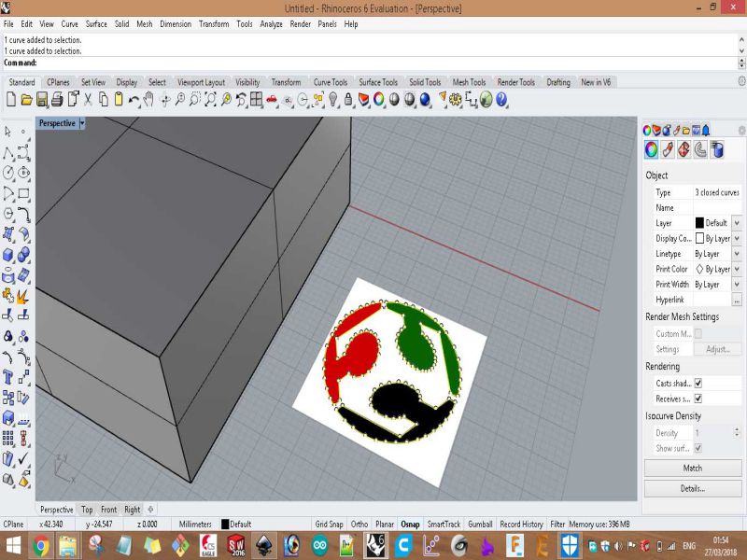Click the blue Render sphere icon
Viewport: 747px width, 560px height.
click(x=425, y=100)
